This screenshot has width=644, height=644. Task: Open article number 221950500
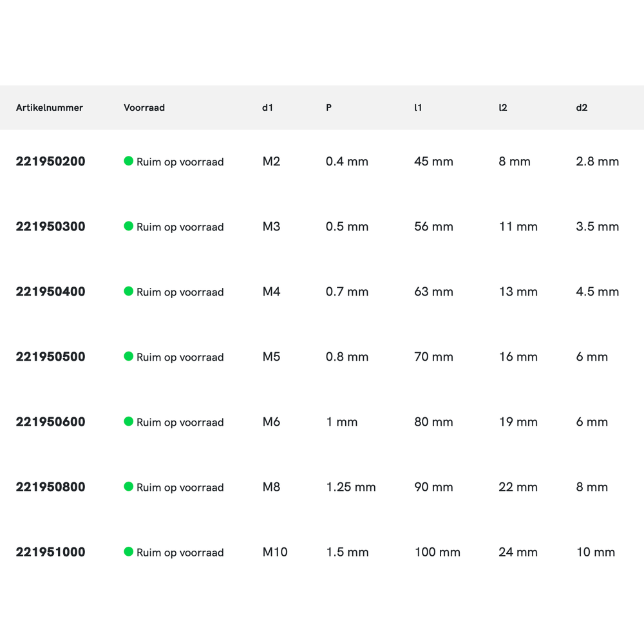click(50, 357)
